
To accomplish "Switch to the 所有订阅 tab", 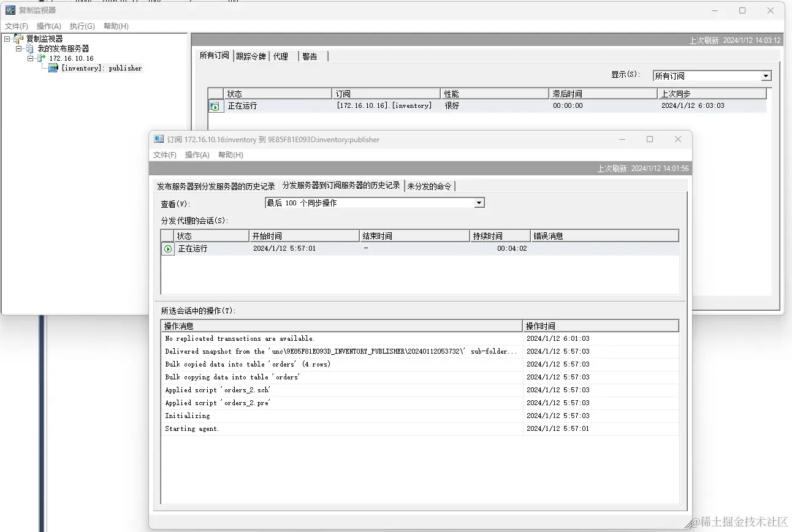I will (215, 55).
